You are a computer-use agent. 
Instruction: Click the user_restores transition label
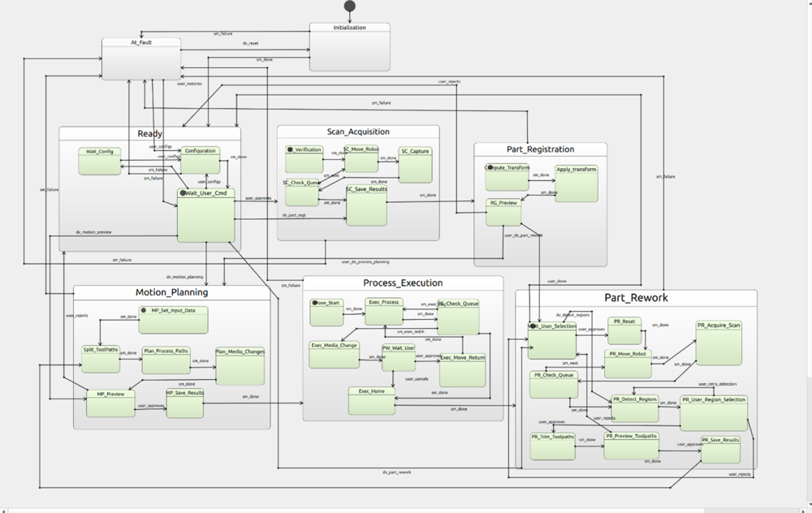coord(189,84)
